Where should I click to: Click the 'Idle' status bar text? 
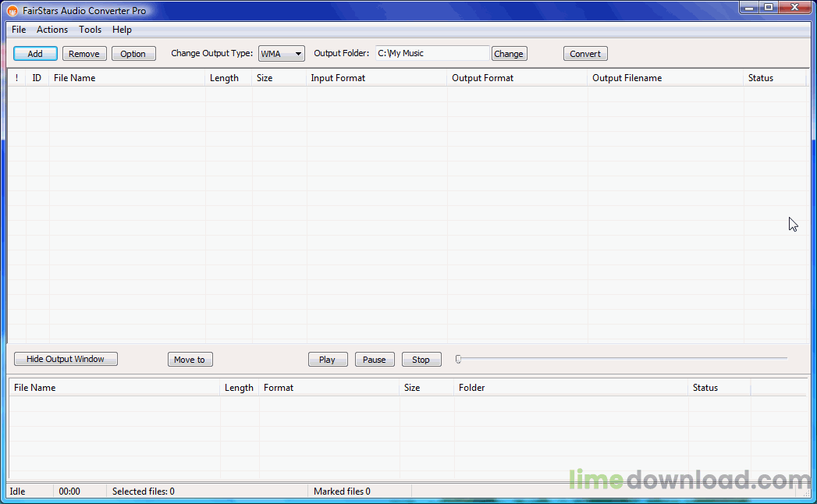click(17, 492)
